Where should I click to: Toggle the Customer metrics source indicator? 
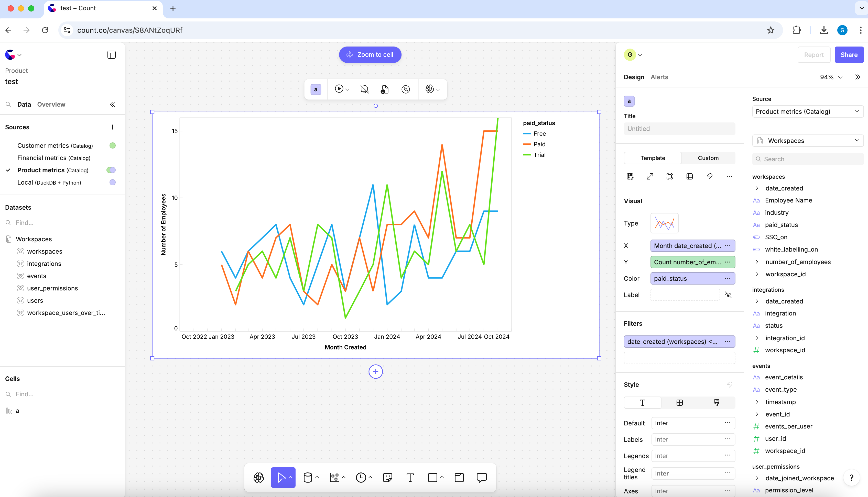tap(112, 146)
